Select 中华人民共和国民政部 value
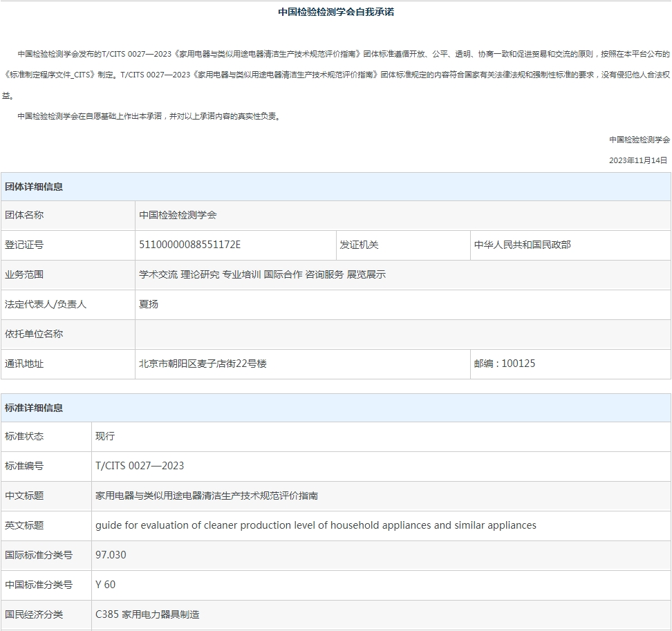 point(523,245)
